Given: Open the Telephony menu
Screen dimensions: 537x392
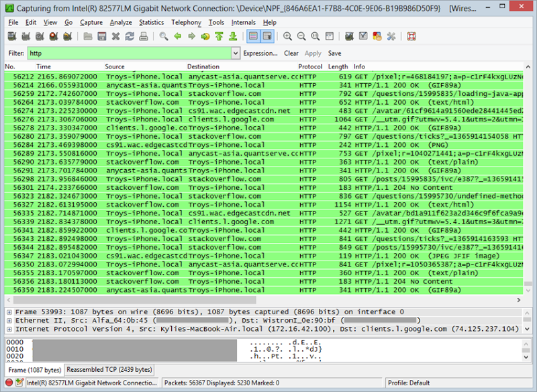Looking at the screenshot, I should pyautogui.click(x=186, y=22).
